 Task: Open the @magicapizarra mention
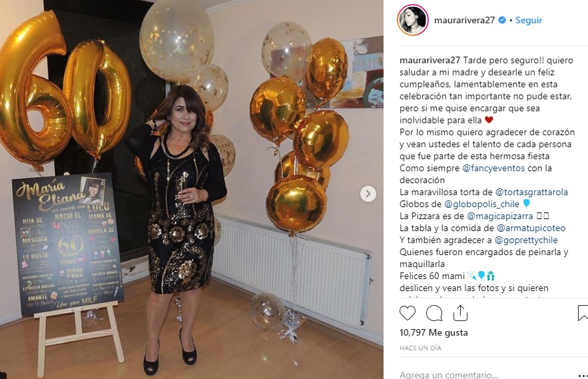[500, 216]
